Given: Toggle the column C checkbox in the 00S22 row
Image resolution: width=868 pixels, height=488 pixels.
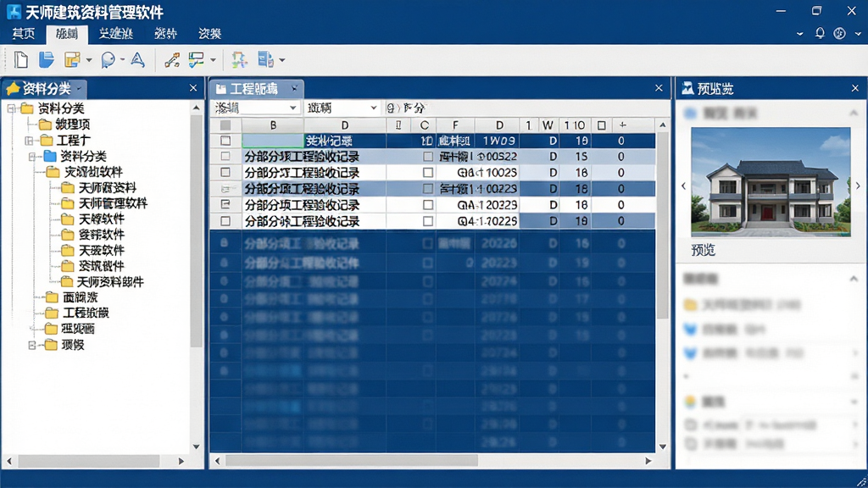Looking at the screenshot, I should click(x=428, y=157).
